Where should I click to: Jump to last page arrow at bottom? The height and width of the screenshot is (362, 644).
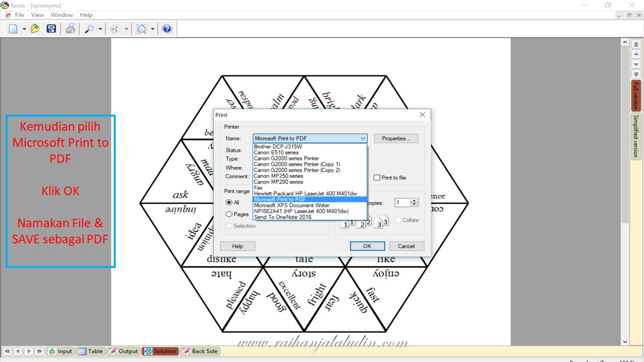coord(39,351)
